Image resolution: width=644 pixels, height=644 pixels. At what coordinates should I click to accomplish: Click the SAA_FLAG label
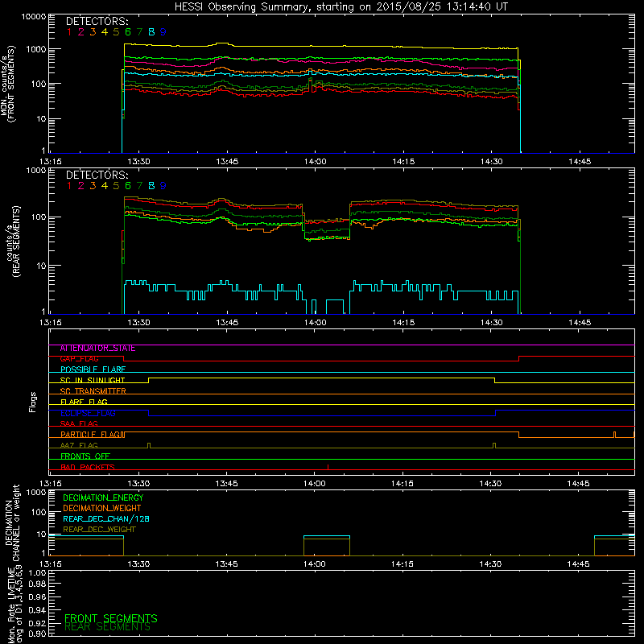(x=79, y=423)
